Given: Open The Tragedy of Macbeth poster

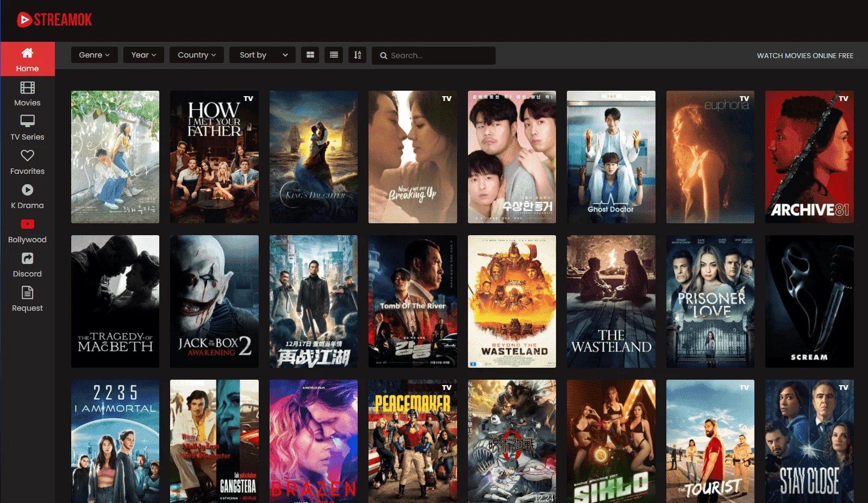Looking at the screenshot, I should click(x=115, y=301).
